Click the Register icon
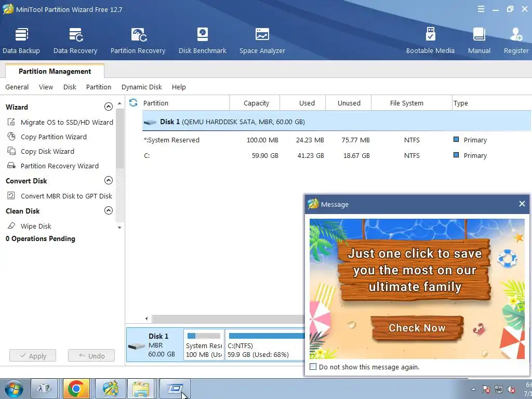Screen dimensions: 532x399 (x=516, y=35)
